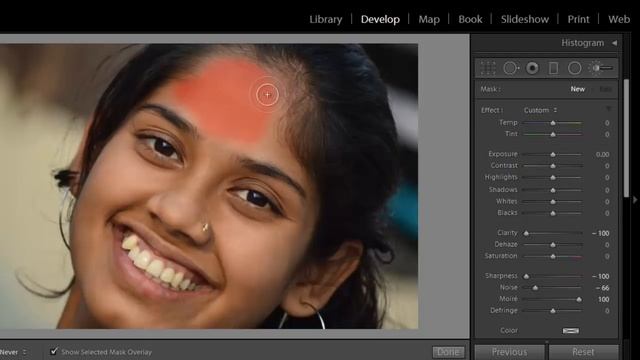Screen dimensions: 640x360
Task: Click the Defringe slider handle
Action: 553,311
